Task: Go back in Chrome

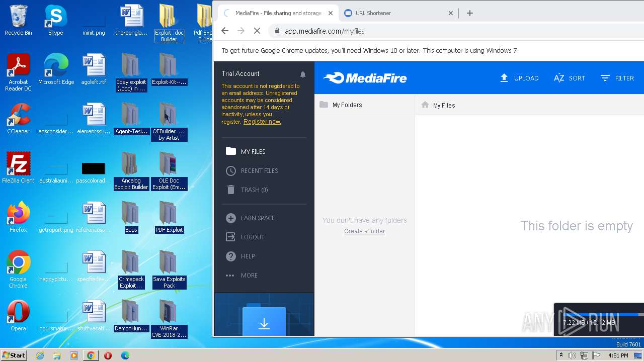Action: click(225, 31)
